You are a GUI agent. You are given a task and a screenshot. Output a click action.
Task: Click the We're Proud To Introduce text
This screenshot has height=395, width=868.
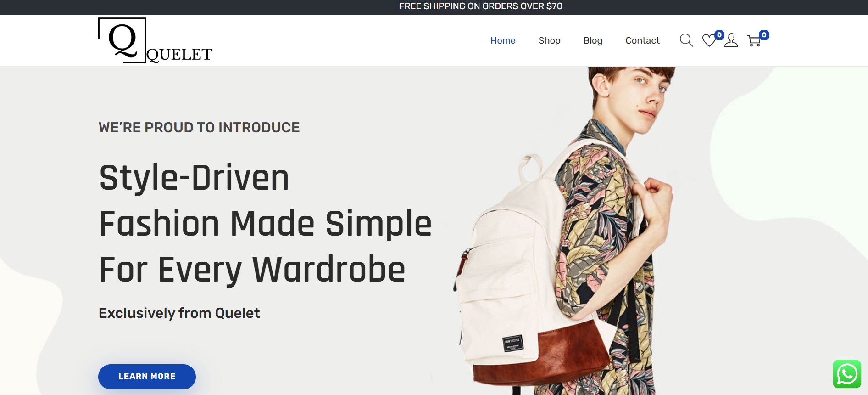pyautogui.click(x=199, y=127)
